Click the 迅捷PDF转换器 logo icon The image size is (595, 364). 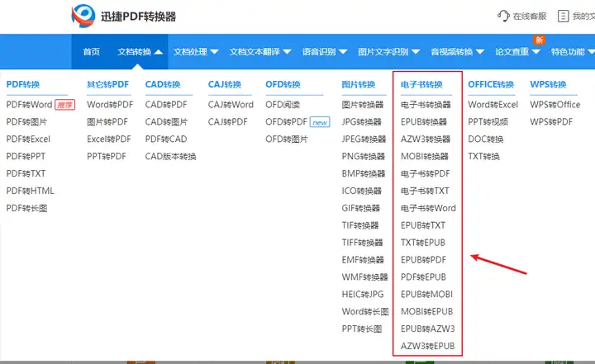83,16
